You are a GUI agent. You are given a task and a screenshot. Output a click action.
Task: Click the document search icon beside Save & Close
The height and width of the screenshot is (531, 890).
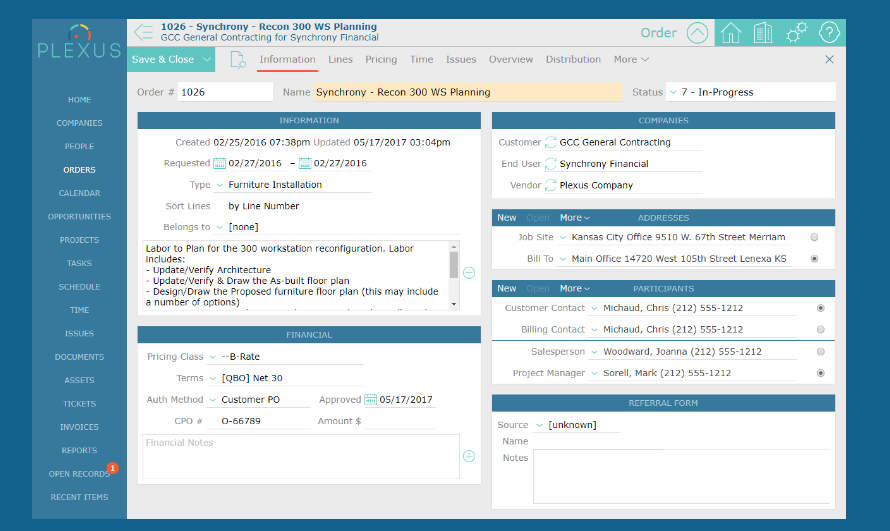pos(238,60)
